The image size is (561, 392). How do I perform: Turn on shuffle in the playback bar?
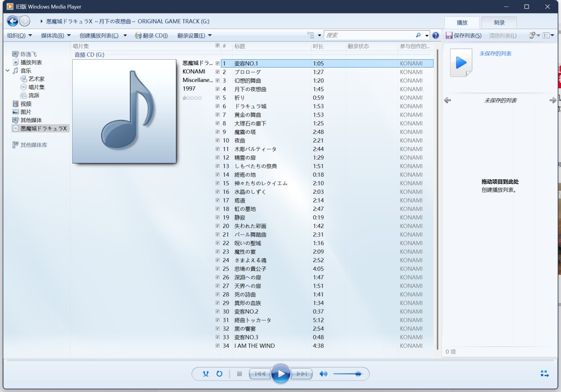[x=206, y=374]
